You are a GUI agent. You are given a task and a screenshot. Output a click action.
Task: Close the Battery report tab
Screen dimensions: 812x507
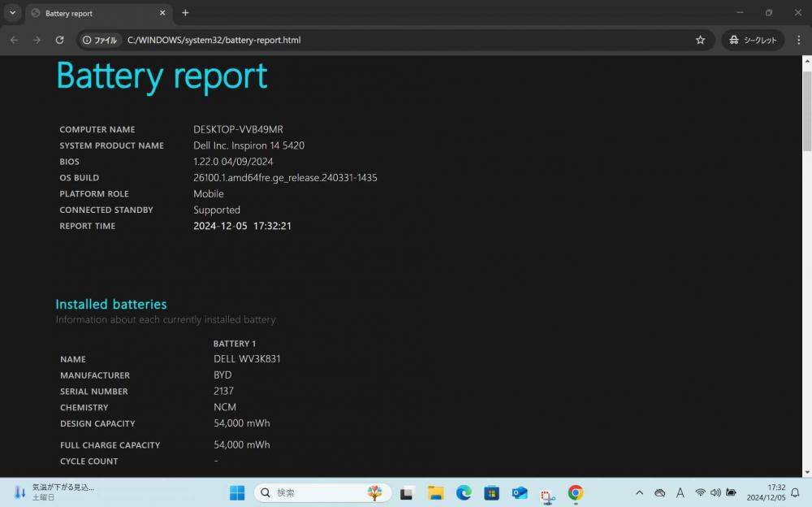pyautogui.click(x=162, y=13)
